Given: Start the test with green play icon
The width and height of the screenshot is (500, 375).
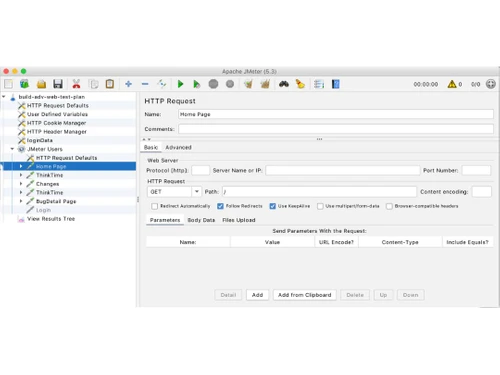Looking at the screenshot, I should pos(180,84).
